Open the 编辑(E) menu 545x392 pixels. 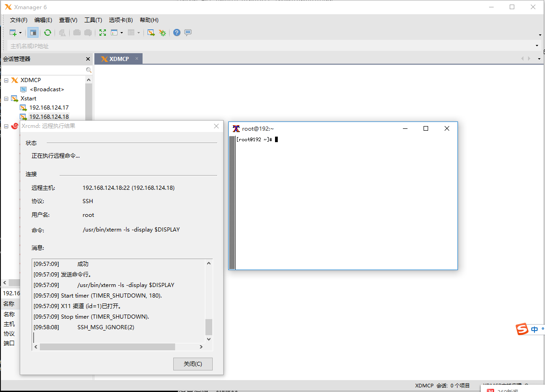43,20
